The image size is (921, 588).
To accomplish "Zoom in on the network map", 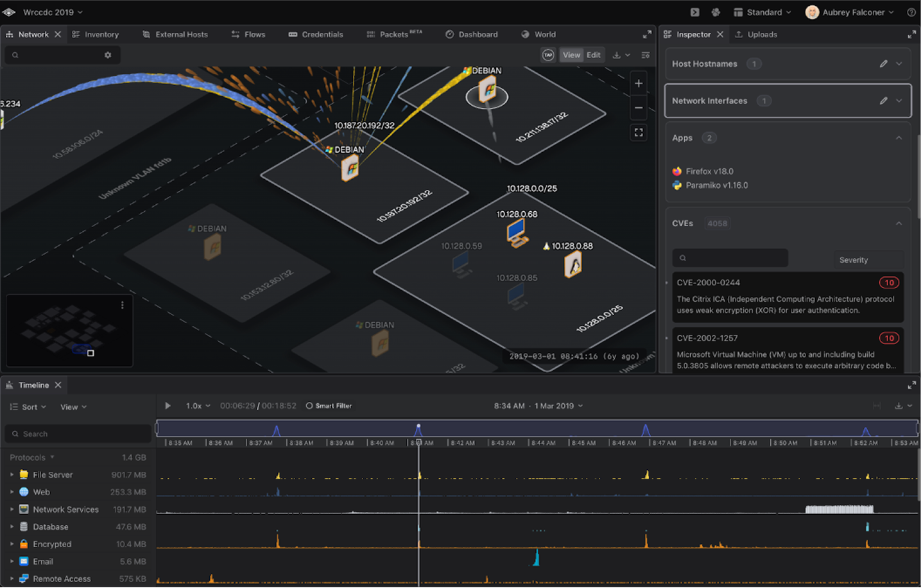I will pyautogui.click(x=638, y=83).
